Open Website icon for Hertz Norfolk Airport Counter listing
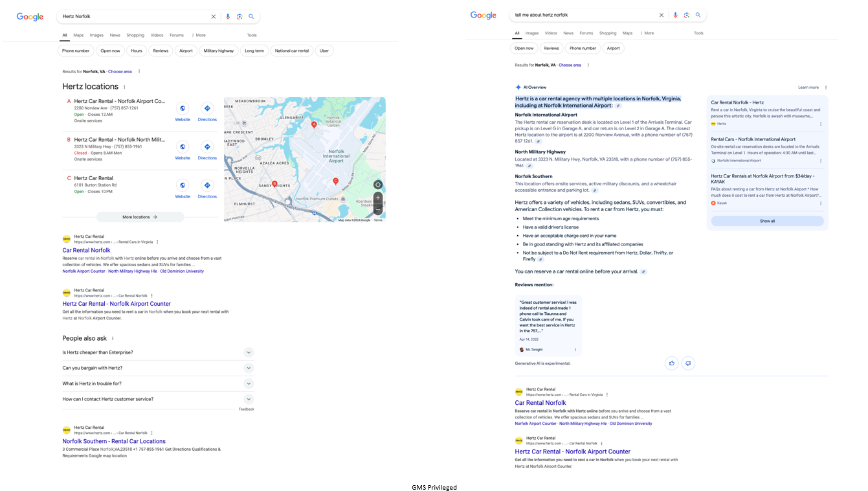Screen dimensions: 868x491 coord(183,109)
